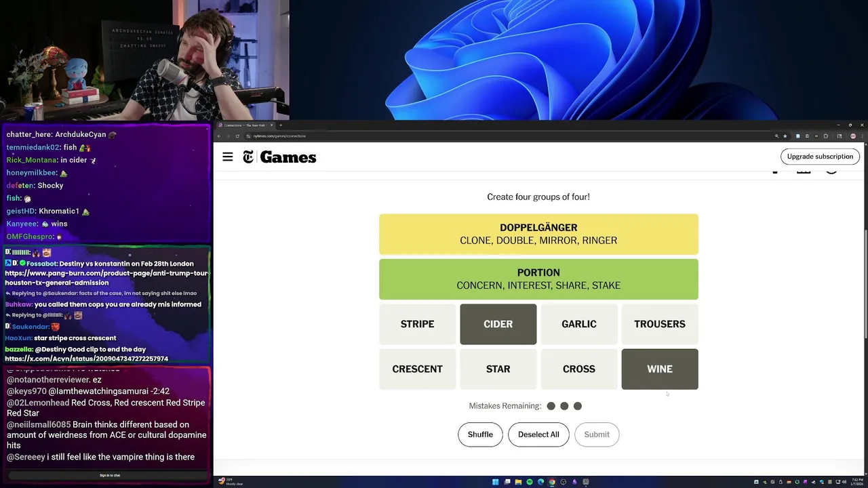Click the nytimes.com address bar
The width and height of the screenshot is (868, 488).
point(509,136)
